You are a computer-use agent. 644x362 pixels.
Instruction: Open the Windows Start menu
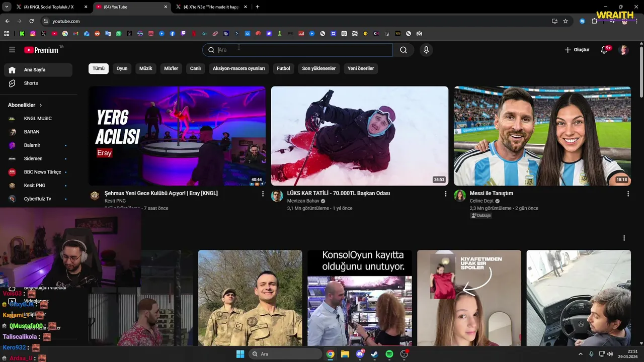[x=240, y=354]
